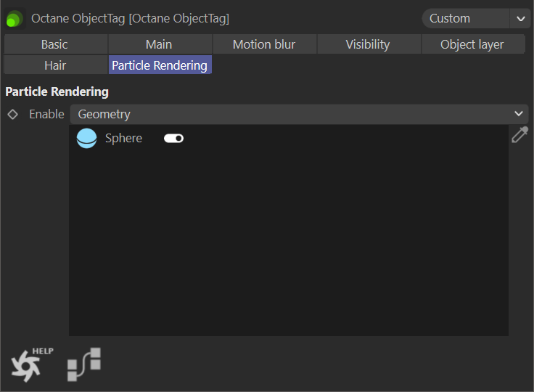534x392 pixels.
Task: Expand the Enable Geometry dropdown
Action: click(x=299, y=114)
